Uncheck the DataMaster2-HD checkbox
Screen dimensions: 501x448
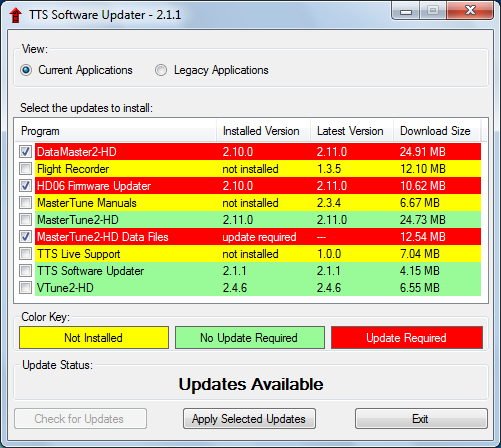[x=25, y=152]
